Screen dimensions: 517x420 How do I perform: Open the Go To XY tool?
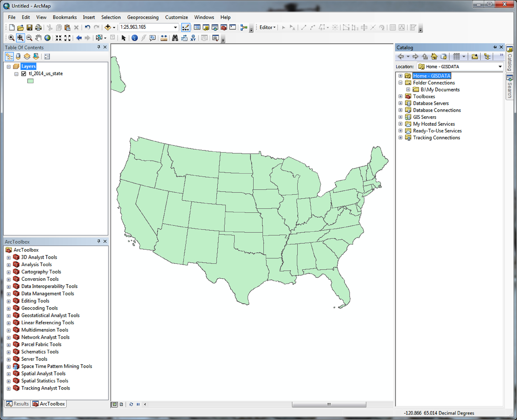pyautogui.click(x=193, y=38)
